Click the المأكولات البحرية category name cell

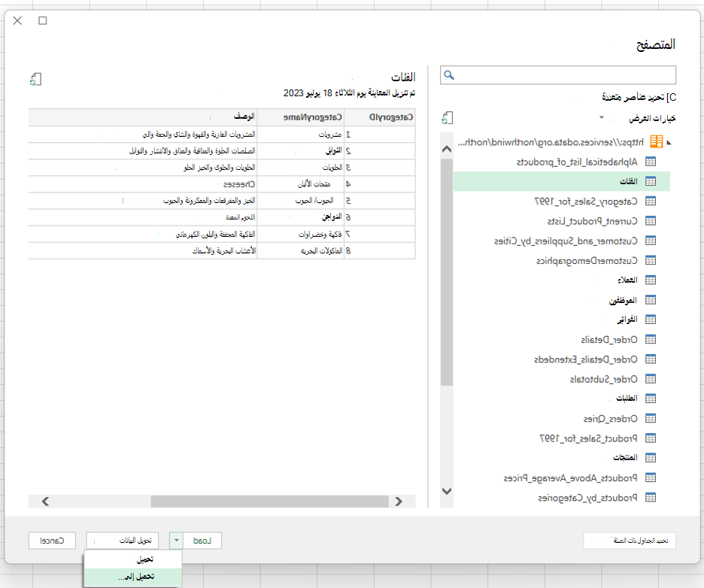[x=300, y=250]
